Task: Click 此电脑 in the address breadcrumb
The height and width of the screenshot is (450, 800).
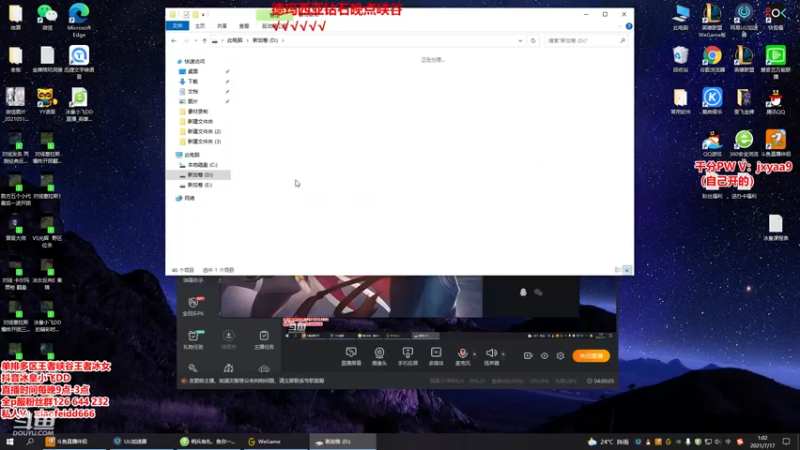Action: pos(235,40)
